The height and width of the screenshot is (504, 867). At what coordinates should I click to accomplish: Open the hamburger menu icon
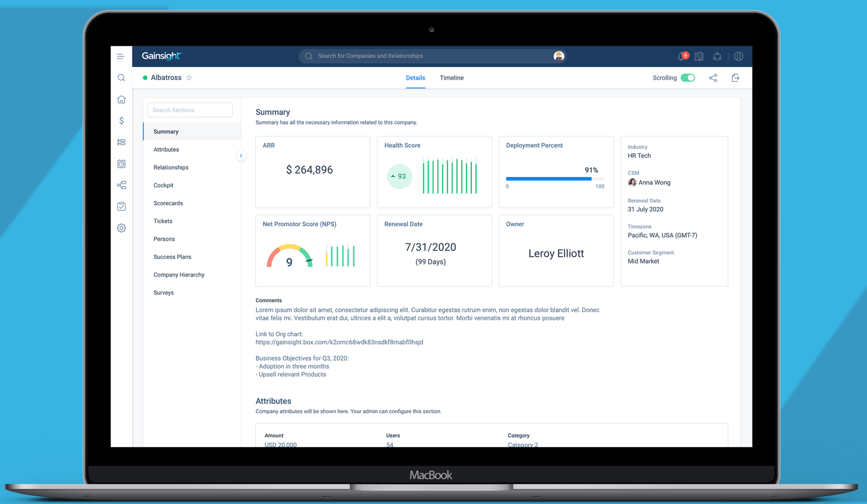[x=121, y=56]
